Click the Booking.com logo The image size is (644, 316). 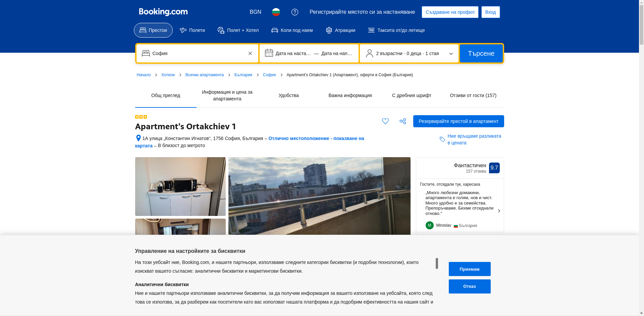click(x=163, y=12)
